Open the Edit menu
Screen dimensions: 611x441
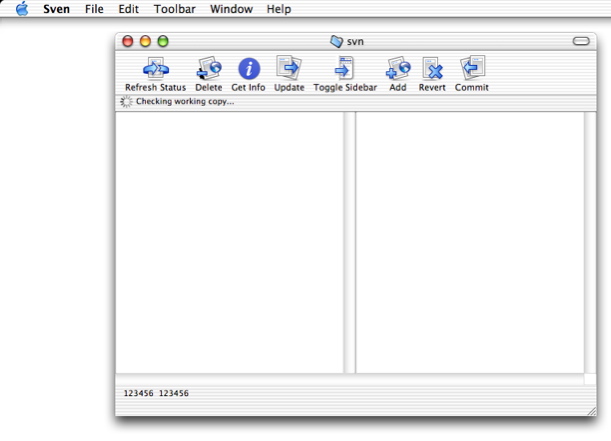click(129, 9)
